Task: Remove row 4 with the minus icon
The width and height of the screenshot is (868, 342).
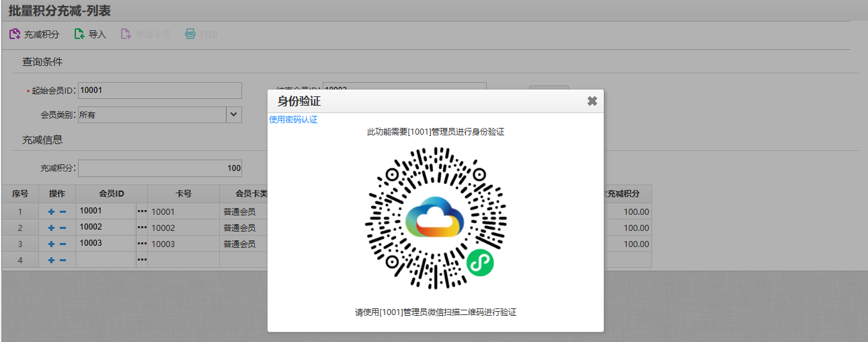Action: [63, 260]
